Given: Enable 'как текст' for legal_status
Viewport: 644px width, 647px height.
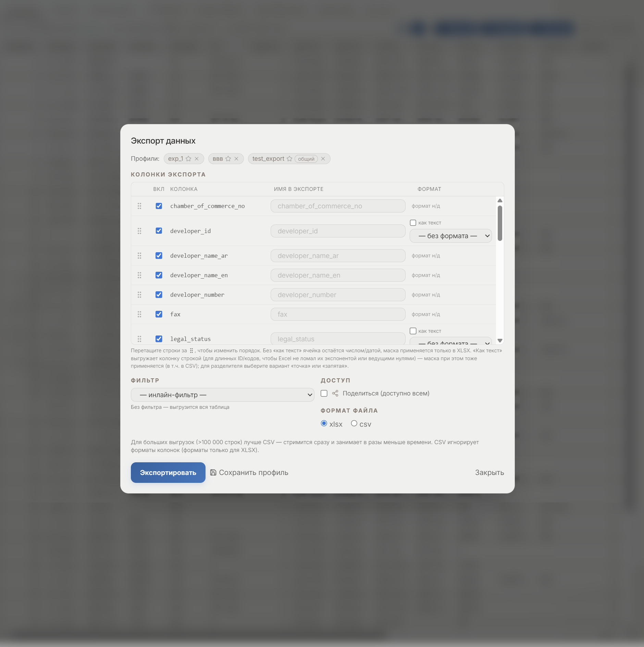Looking at the screenshot, I should 413,331.
